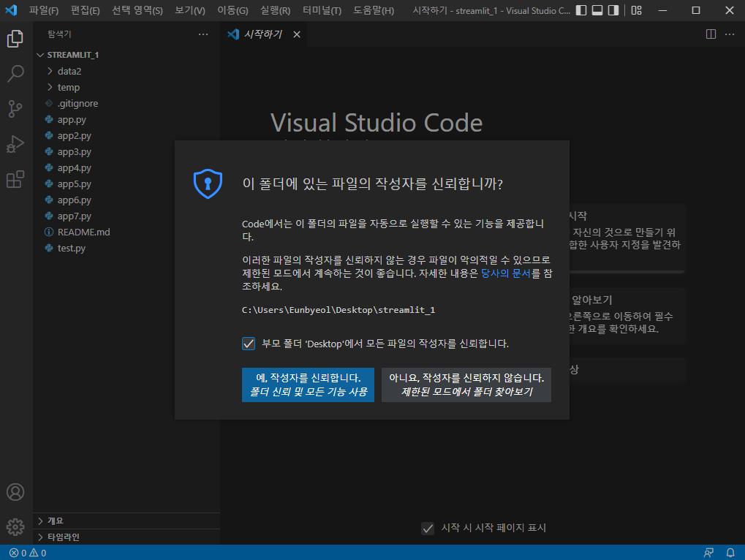Click the 탐색기 panel title

click(x=59, y=34)
